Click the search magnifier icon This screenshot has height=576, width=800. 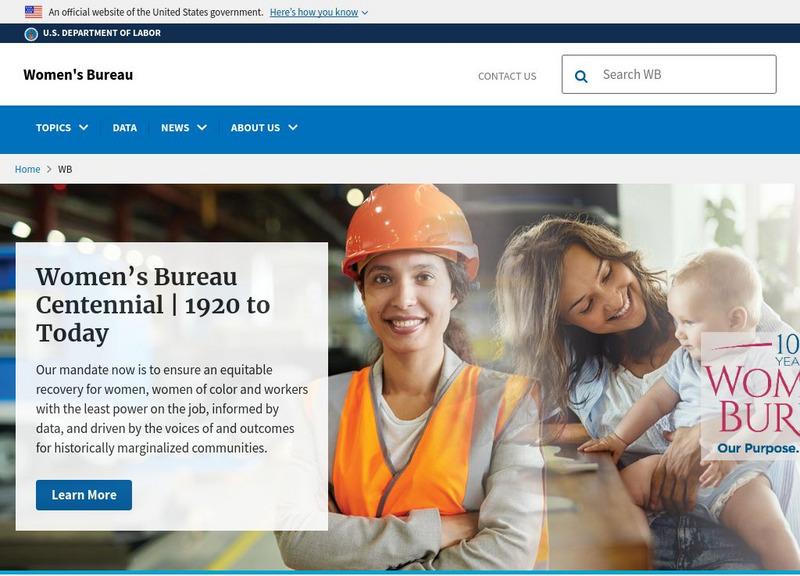pyautogui.click(x=581, y=76)
